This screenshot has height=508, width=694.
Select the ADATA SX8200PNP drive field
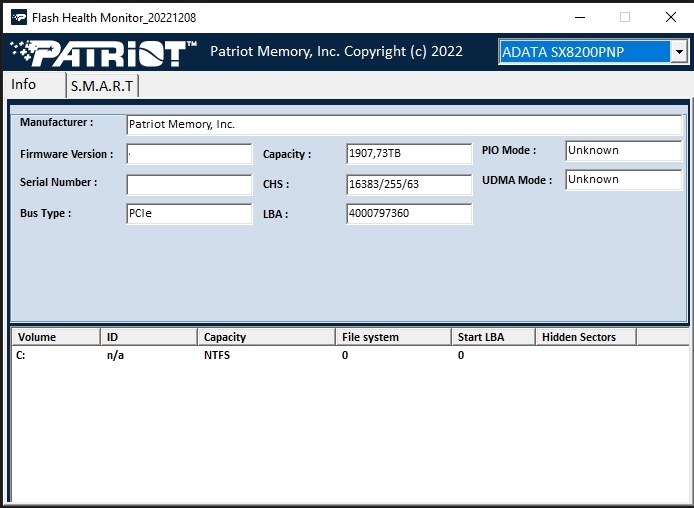click(x=585, y=52)
